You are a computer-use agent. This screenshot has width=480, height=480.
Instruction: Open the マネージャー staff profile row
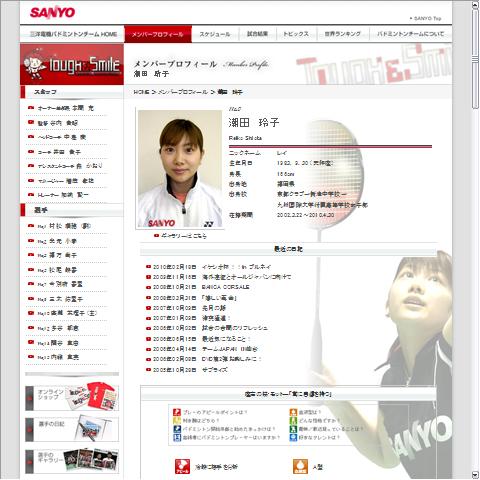(66, 181)
